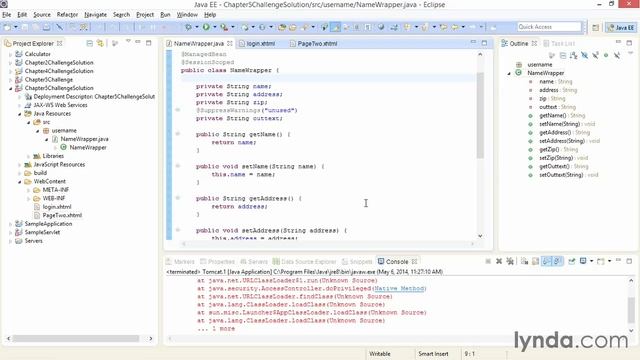Viewport: 640px width, 360px height.
Task: Click the Project Explorer horizontal scrollbar
Action: pos(76,338)
